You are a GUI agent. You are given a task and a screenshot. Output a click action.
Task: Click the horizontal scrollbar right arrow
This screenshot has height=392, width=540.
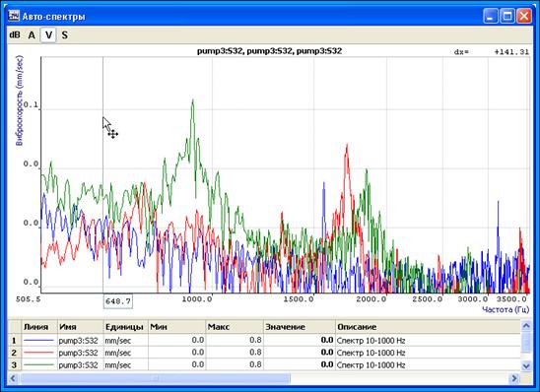pos(514,378)
